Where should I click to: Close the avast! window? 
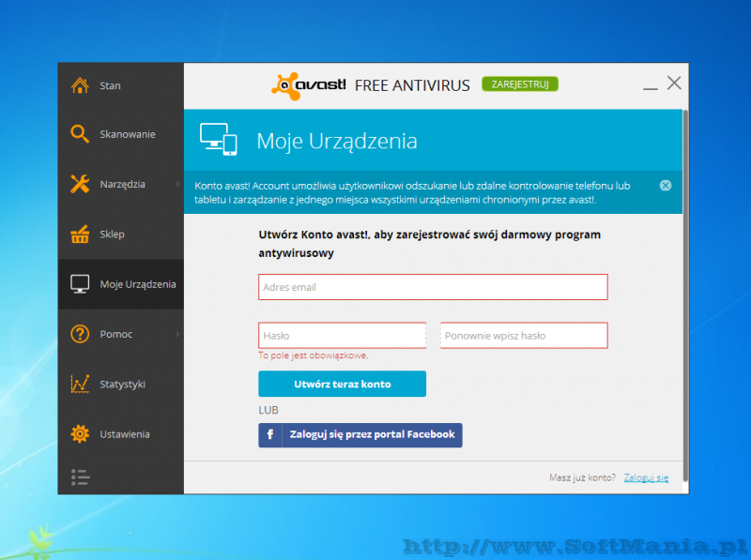point(674,83)
